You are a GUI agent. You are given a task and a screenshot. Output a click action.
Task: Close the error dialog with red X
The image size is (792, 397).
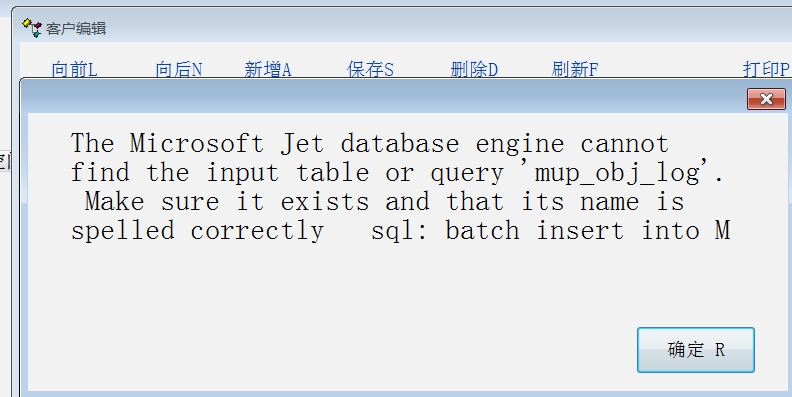[766, 99]
